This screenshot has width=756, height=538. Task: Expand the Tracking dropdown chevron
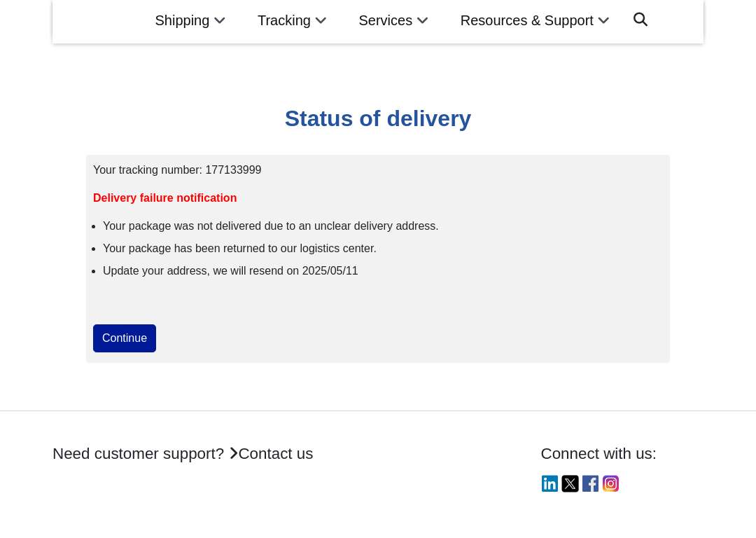pos(321,21)
